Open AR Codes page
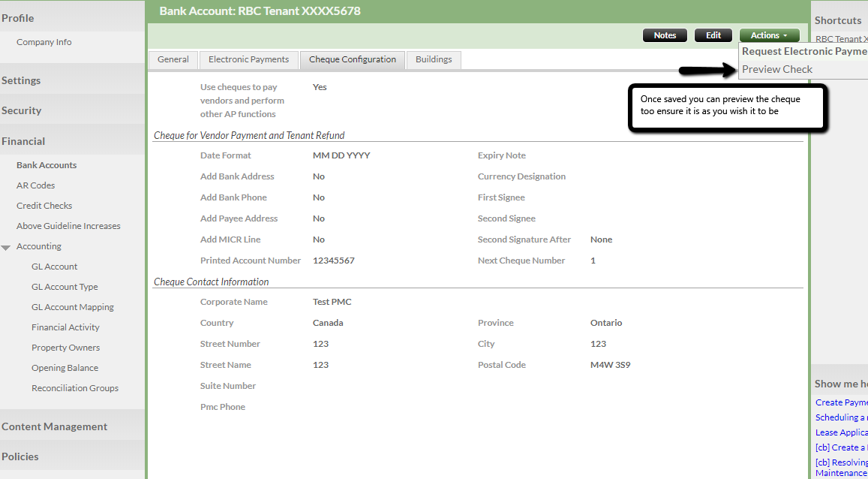The width and height of the screenshot is (868, 479). [35, 185]
